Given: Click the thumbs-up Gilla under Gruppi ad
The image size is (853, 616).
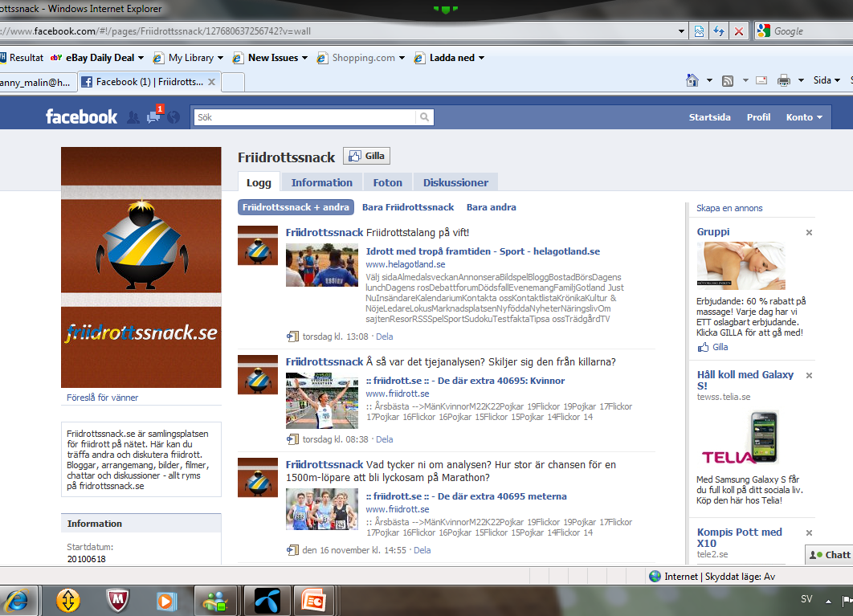Looking at the screenshot, I should [x=712, y=347].
